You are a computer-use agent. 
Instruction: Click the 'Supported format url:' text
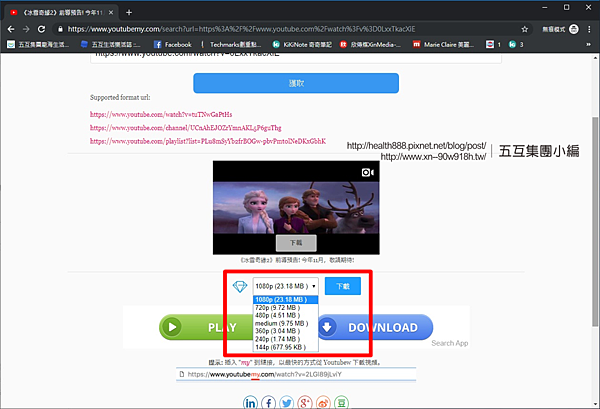point(120,98)
